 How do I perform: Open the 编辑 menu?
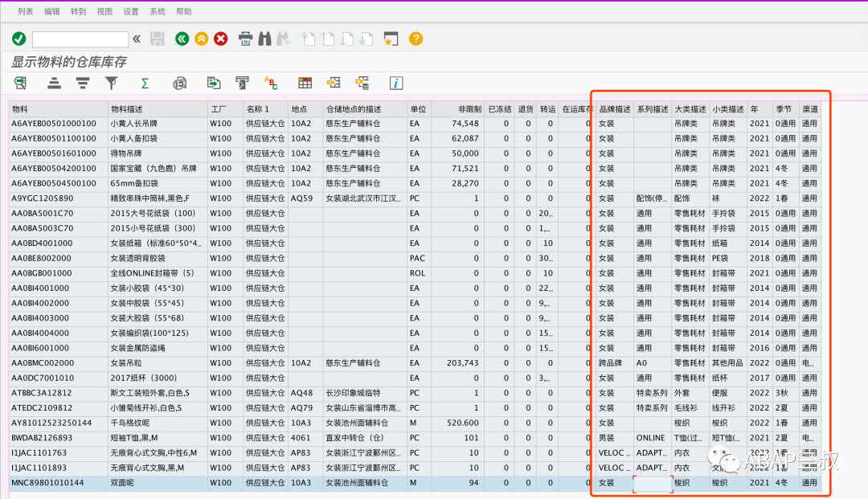(52, 11)
